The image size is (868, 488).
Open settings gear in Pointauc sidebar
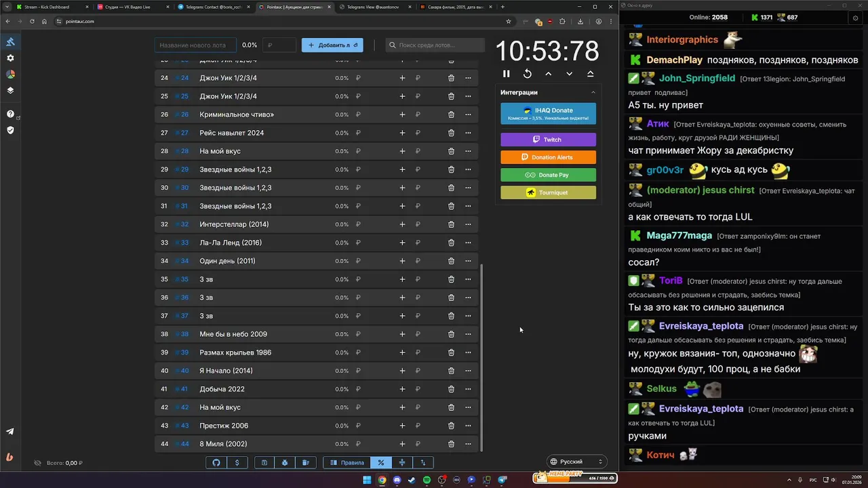click(x=10, y=58)
